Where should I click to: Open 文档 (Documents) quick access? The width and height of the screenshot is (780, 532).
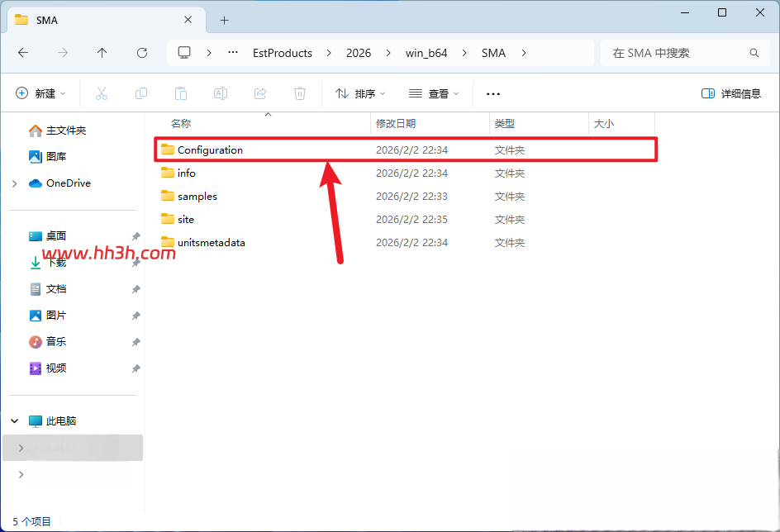[x=48, y=289]
